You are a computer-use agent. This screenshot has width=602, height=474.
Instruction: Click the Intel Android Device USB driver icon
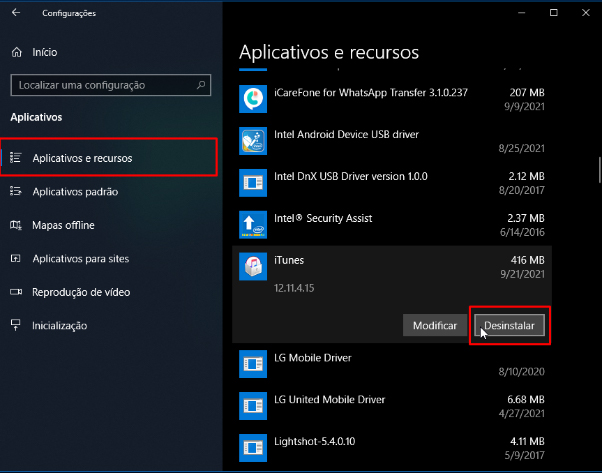click(x=253, y=141)
